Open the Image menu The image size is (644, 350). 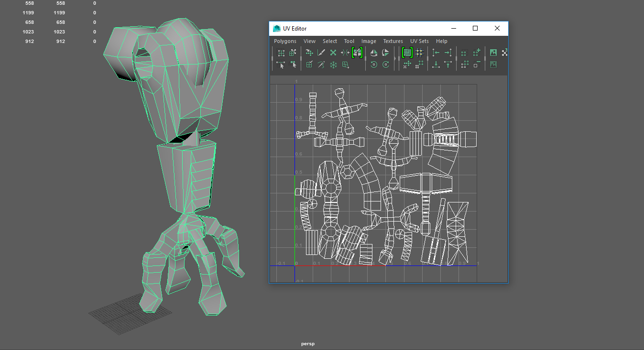pyautogui.click(x=369, y=41)
